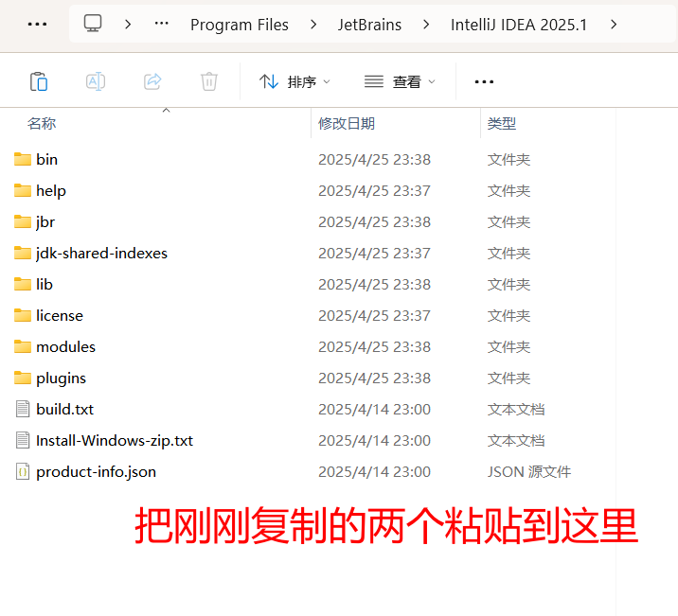This screenshot has height=616, width=678.
Task: Click the product-info.json file name
Action: pyautogui.click(x=96, y=472)
